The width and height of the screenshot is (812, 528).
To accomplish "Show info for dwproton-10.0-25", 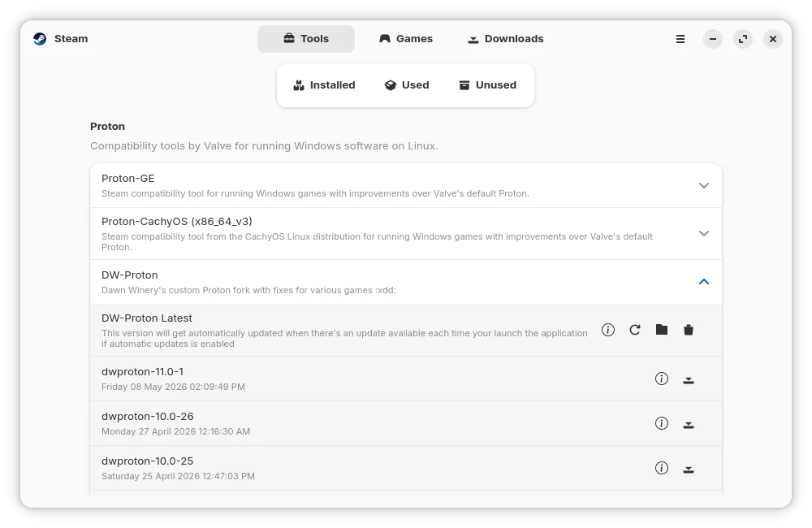I will click(x=661, y=468).
